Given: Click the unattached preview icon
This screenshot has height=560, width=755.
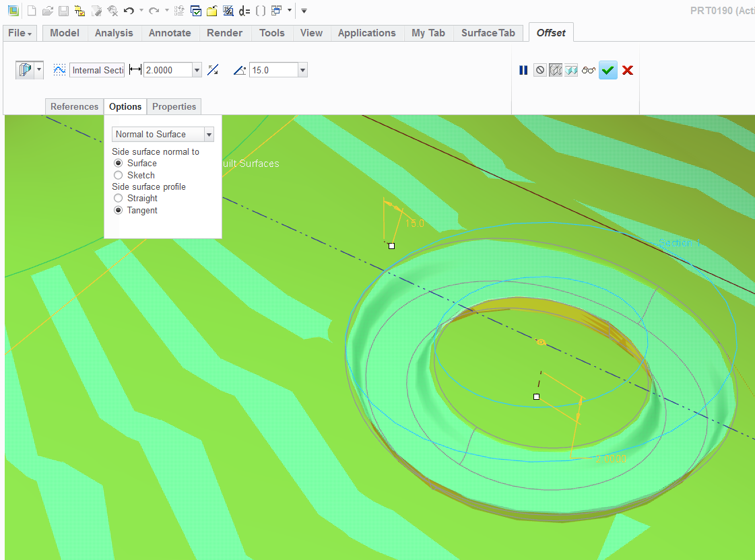Looking at the screenshot, I should click(x=556, y=70).
